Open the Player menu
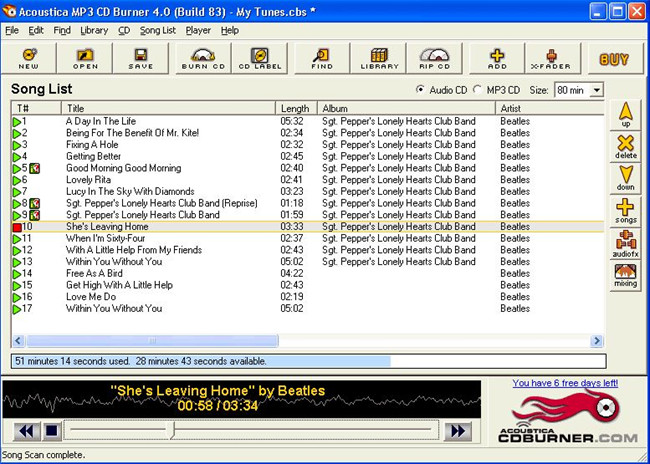 pyautogui.click(x=198, y=31)
